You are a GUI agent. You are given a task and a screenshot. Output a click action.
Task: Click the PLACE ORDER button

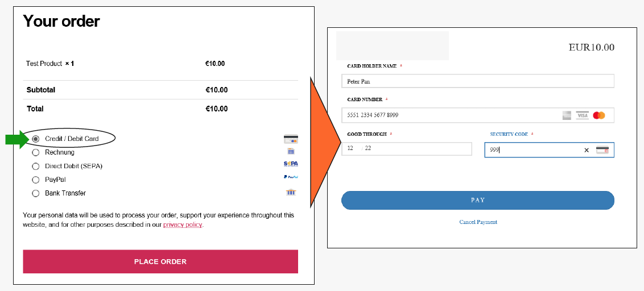click(160, 261)
